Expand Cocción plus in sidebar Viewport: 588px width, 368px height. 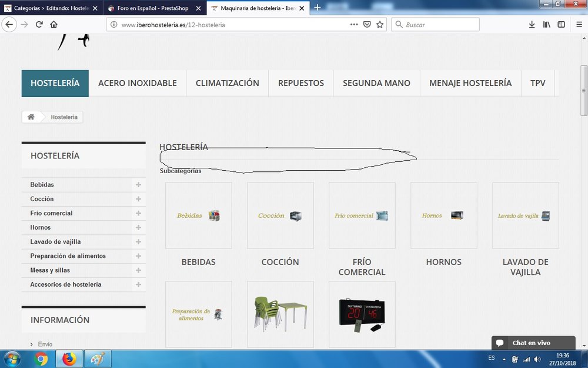pos(138,199)
